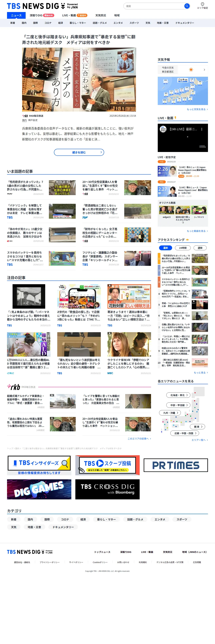The image size is (215, 644).
Task: Click the TBS NEWS DIG channel avatar in player
Action: click(x=163, y=129)
